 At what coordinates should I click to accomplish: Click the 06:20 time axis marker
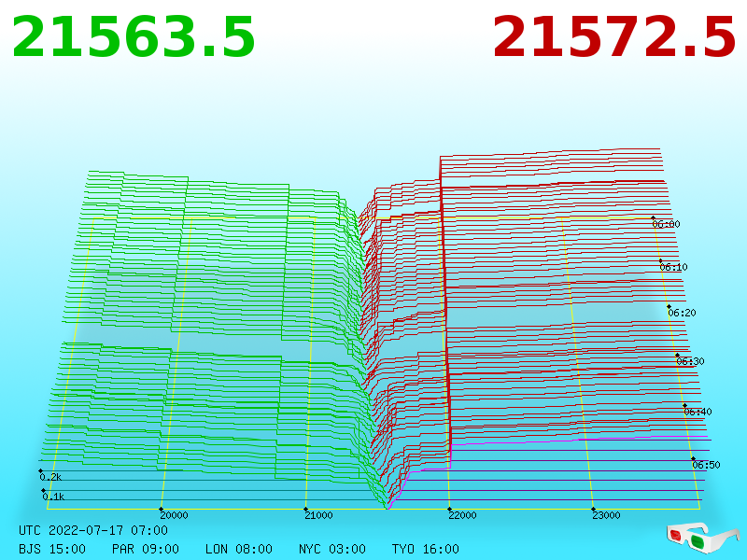(683, 313)
